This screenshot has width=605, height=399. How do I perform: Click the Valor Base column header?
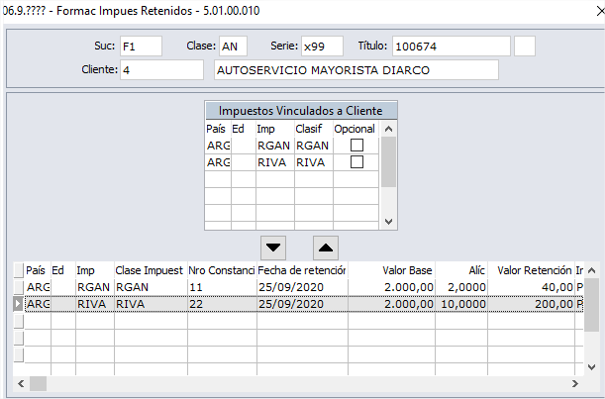pos(392,271)
